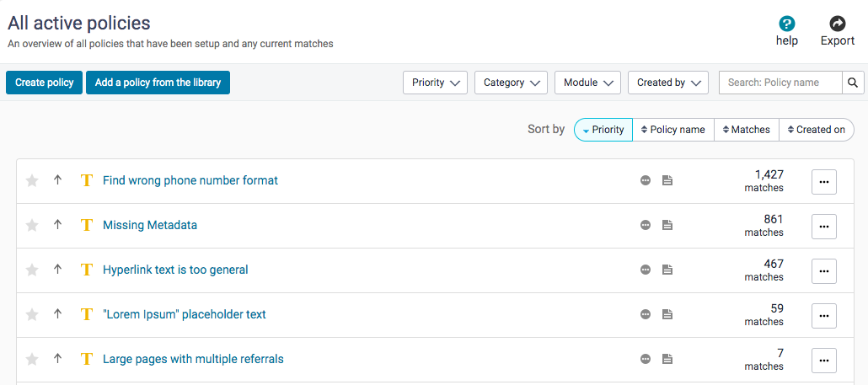Expand the Category filter dropdown
868x385 pixels.
point(511,83)
